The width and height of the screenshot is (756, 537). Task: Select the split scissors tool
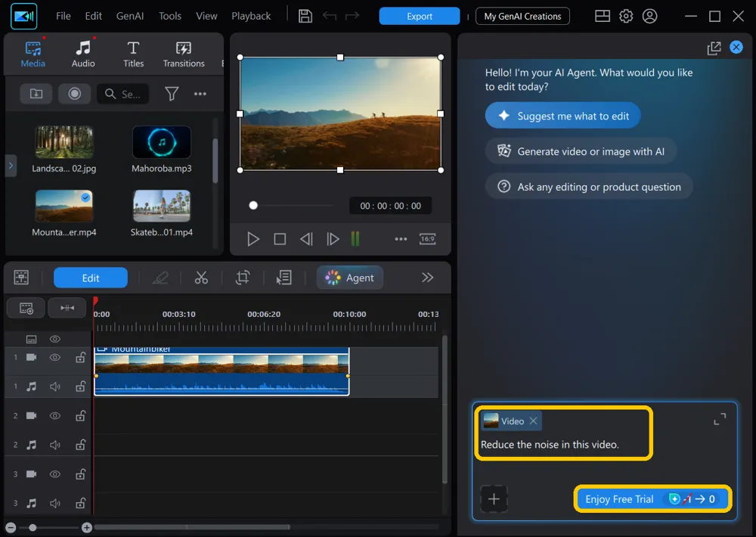click(201, 278)
